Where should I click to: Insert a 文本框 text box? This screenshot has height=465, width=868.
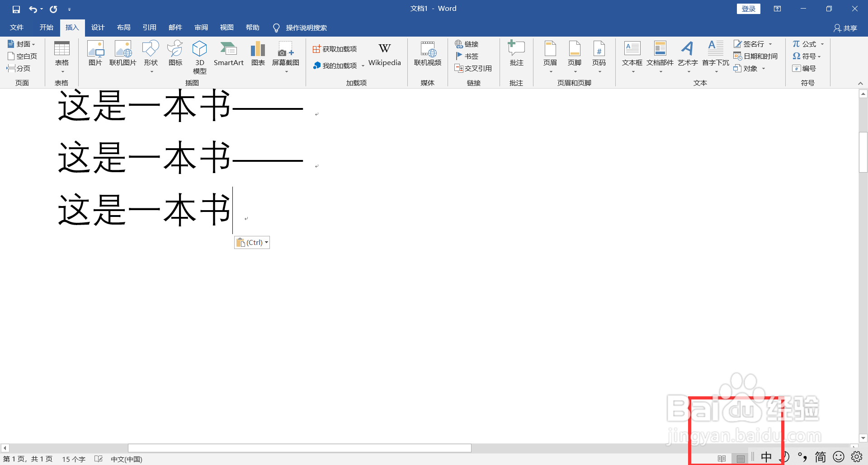pyautogui.click(x=632, y=57)
